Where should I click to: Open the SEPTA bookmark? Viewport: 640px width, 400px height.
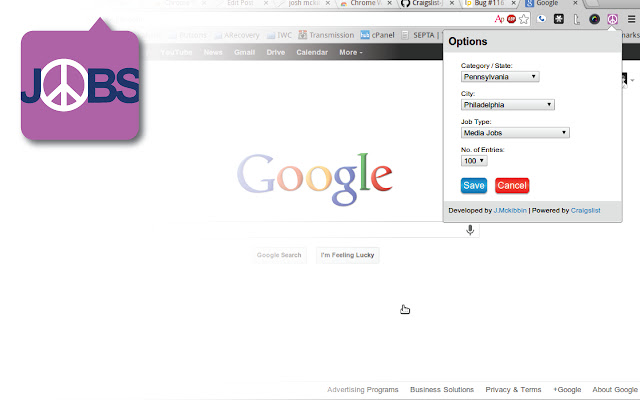tap(420, 35)
